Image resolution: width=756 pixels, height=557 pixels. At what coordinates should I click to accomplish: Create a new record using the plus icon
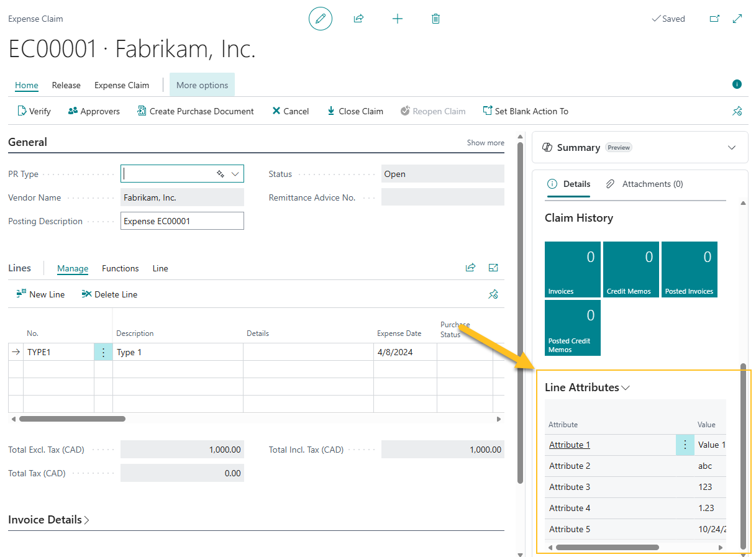[397, 19]
